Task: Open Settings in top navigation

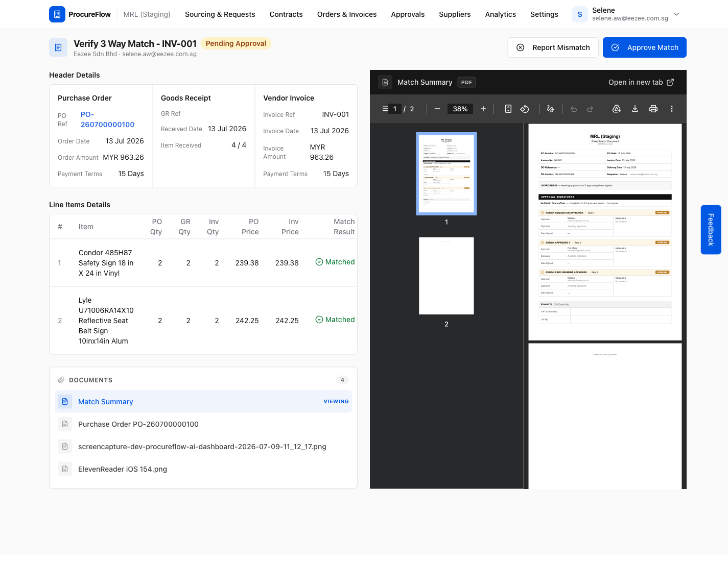Action: [x=544, y=14]
